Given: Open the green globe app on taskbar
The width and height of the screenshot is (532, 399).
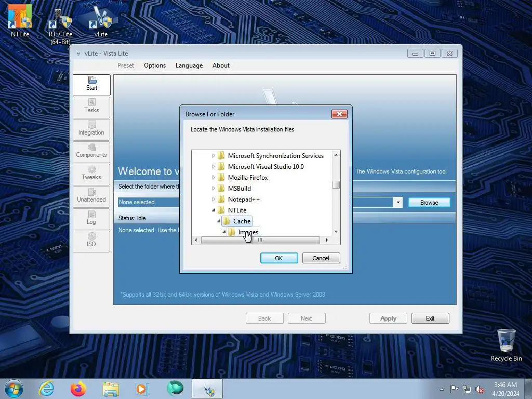Looking at the screenshot, I should pyautogui.click(x=175, y=388).
